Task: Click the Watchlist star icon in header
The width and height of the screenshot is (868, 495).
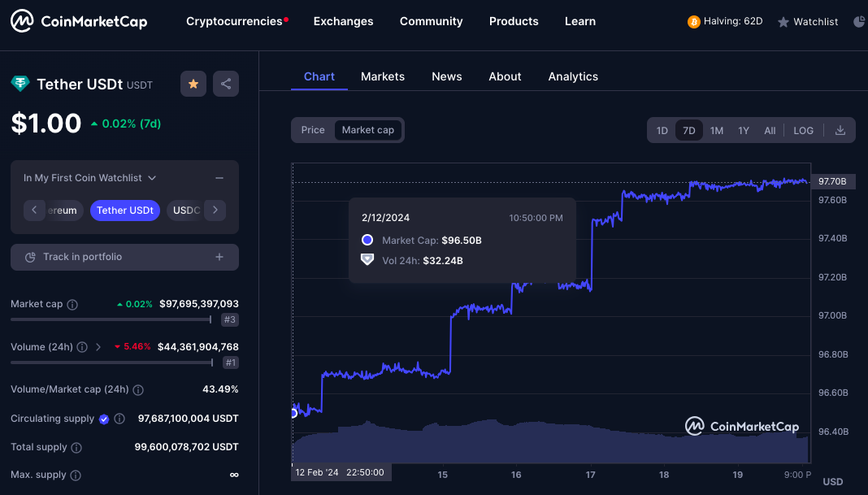Action: tap(783, 22)
